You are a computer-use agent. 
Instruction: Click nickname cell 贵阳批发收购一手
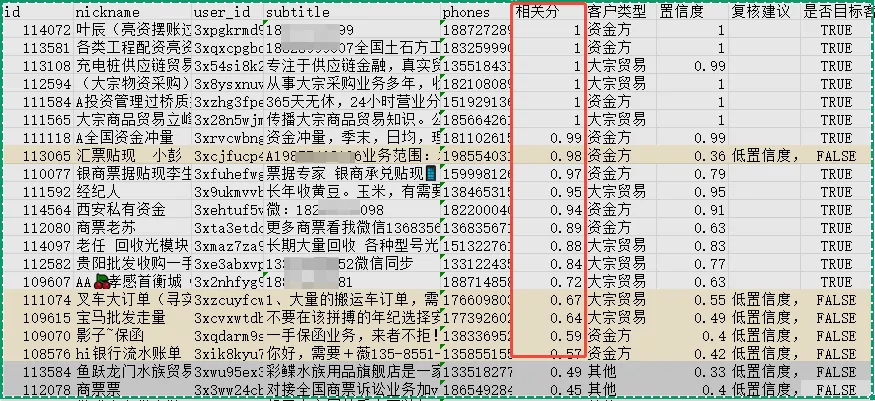(133, 263)
